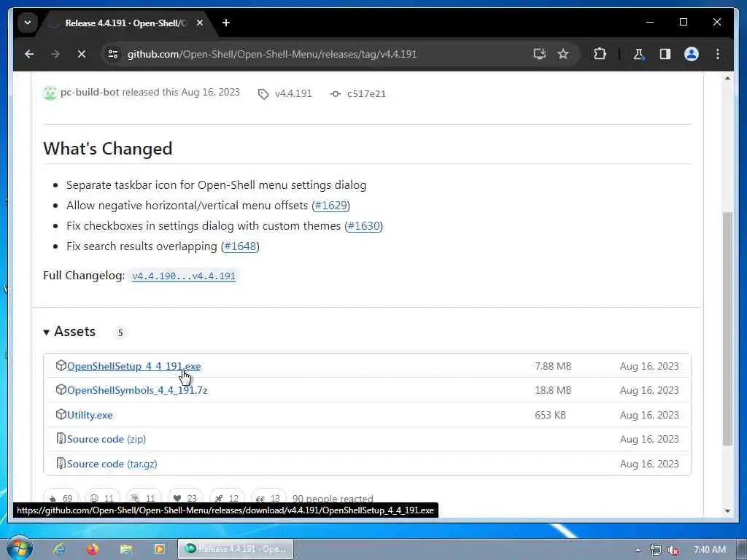Click the thumbs-up reaction with 69
This screenshot has width=747, height=560.
(x=61, y=498)
